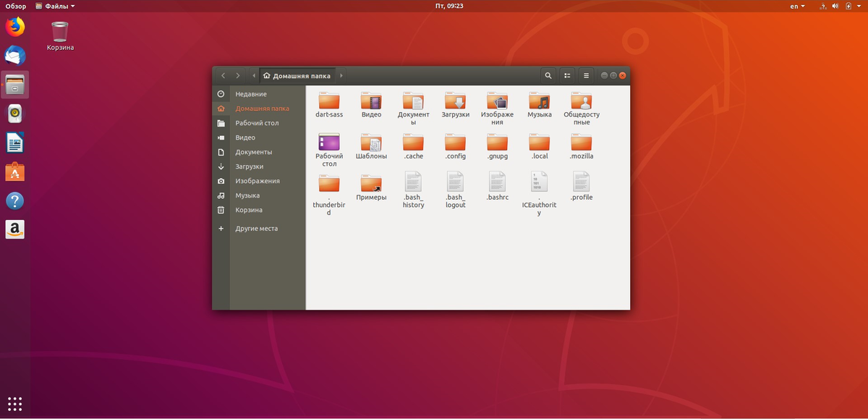The height and width of the screenshot is (419, 868).
Task: Launch Firefox from the dock
Action: (x=15, y=27)
